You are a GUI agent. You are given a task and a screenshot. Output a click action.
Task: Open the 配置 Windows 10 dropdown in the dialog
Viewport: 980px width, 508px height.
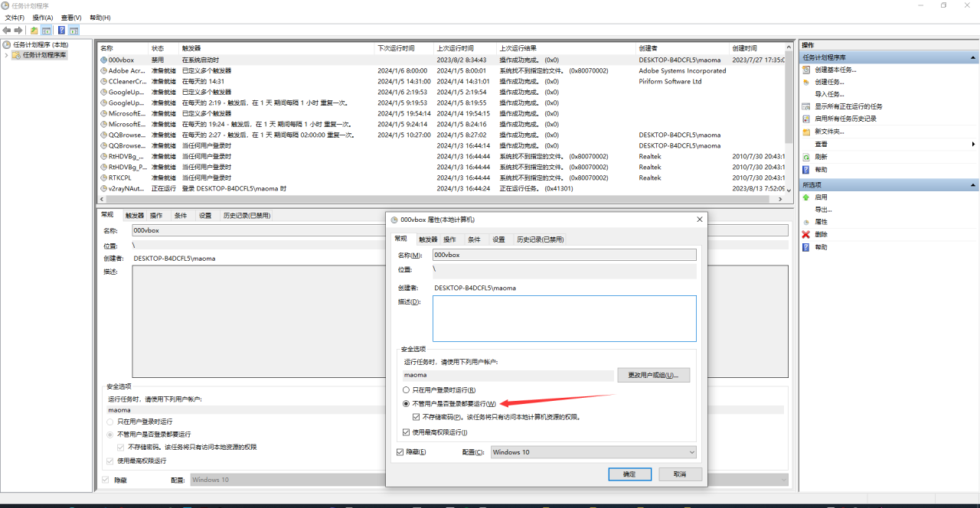click(x=593, y=452)
